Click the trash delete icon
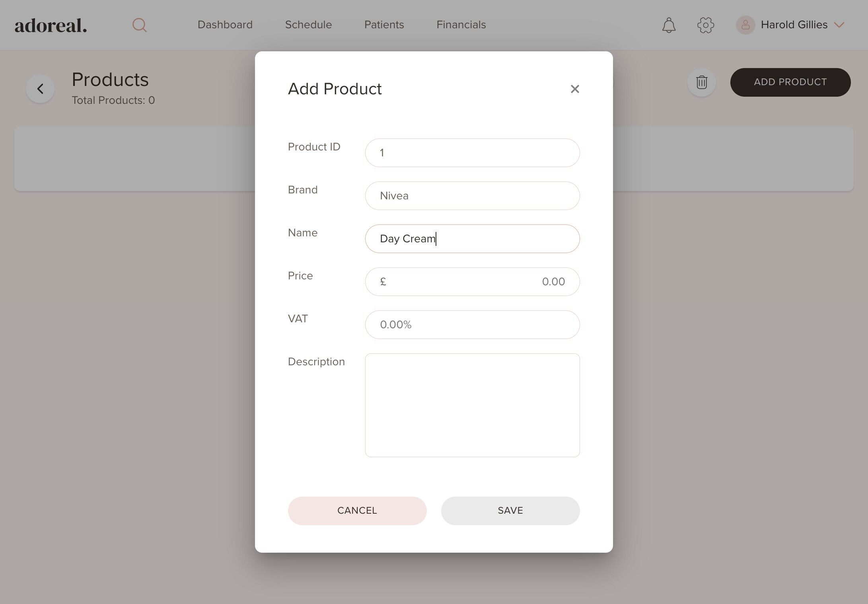This screenshot has width=868, height=604. coord(701,82)
